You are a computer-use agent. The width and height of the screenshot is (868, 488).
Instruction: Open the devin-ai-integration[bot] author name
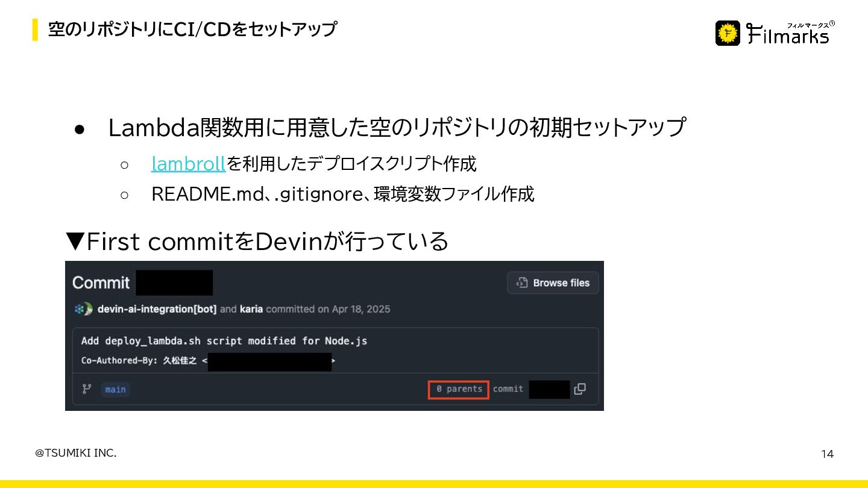click(x=157, y=309)
